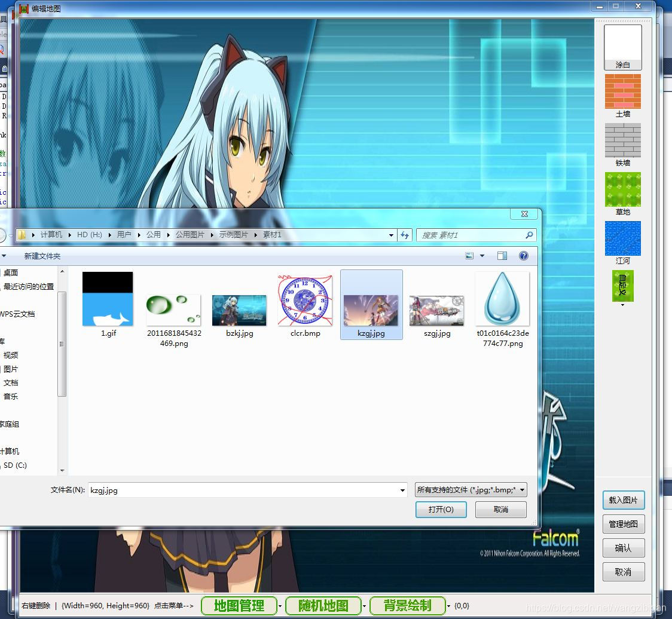The width and height of the screenshot is (672, 619).
Task: Choose the 自定义 custom tile
Action: coord(623,285)
